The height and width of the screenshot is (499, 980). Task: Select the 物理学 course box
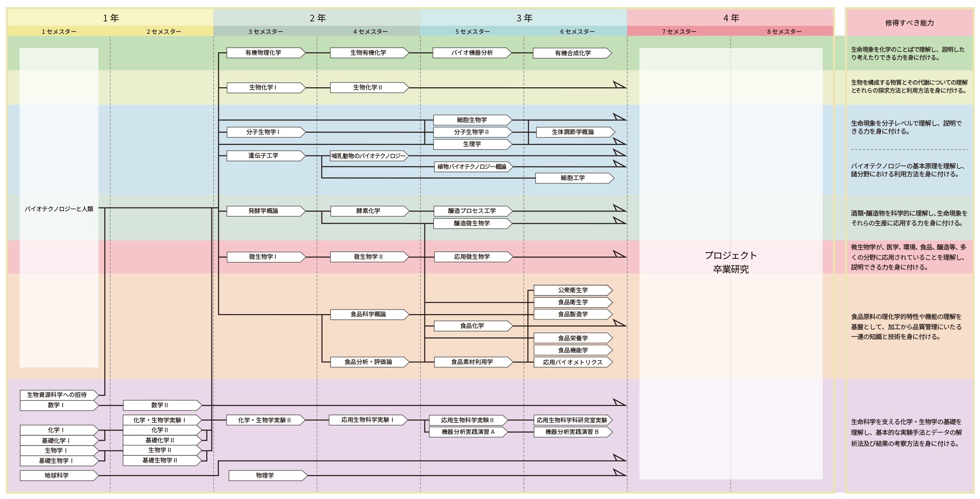click(265, 475)
